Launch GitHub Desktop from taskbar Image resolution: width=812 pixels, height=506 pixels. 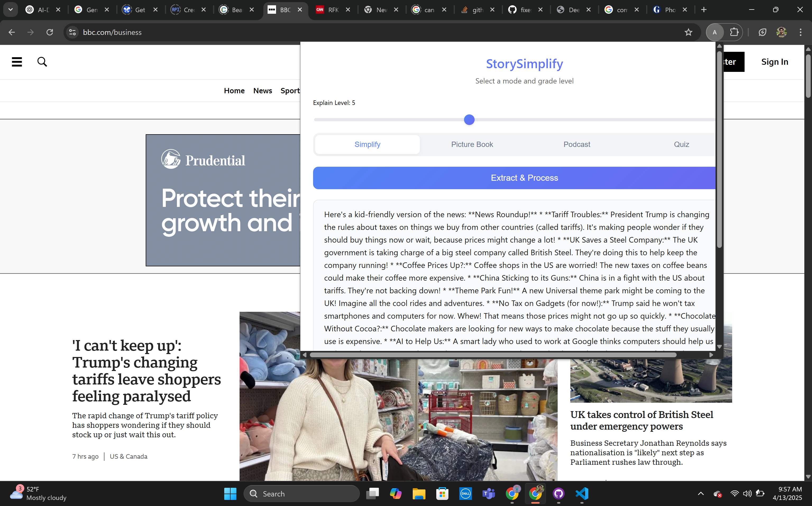(x=558, y=494)
